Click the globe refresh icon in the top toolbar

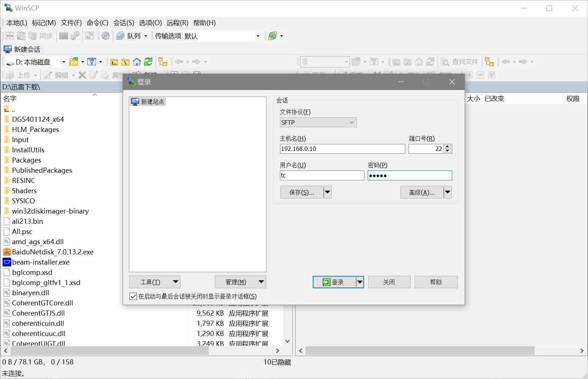click(x=272, y=36)
